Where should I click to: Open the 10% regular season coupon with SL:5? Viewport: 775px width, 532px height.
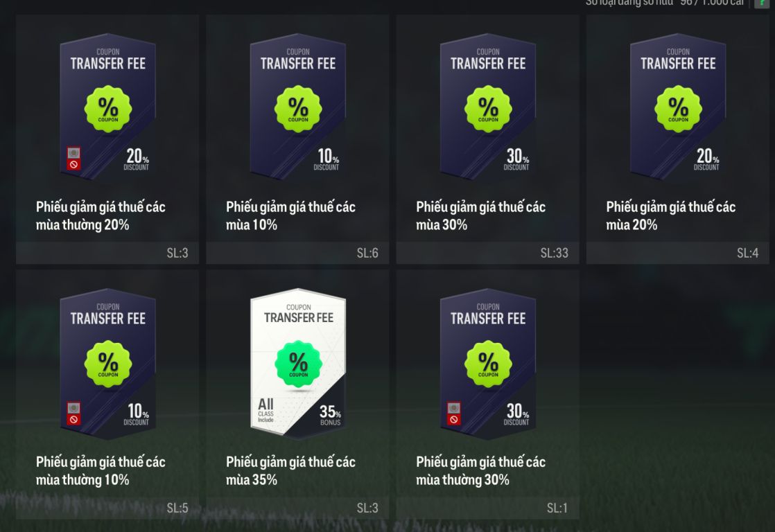pyautogui.click(x=107, y=394)
